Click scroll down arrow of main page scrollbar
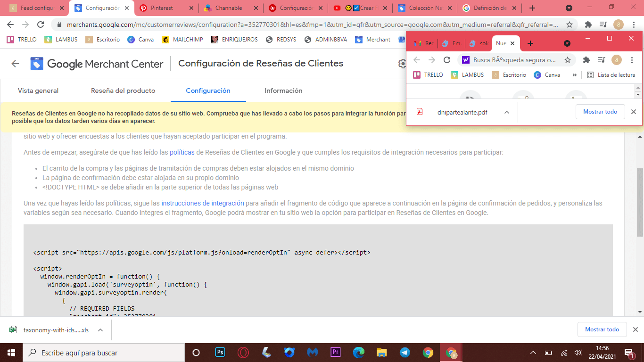The width and height of the screenshot is (644, 362). pos(640,312)
